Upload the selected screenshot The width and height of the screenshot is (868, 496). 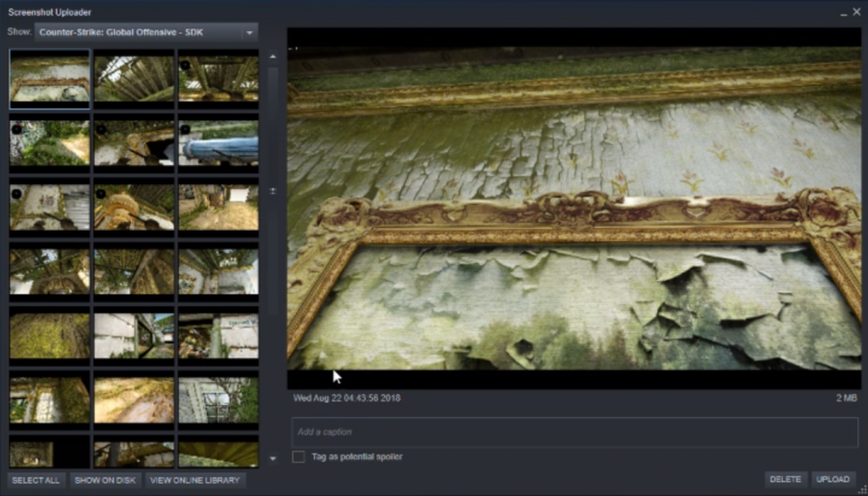[833, 480]
